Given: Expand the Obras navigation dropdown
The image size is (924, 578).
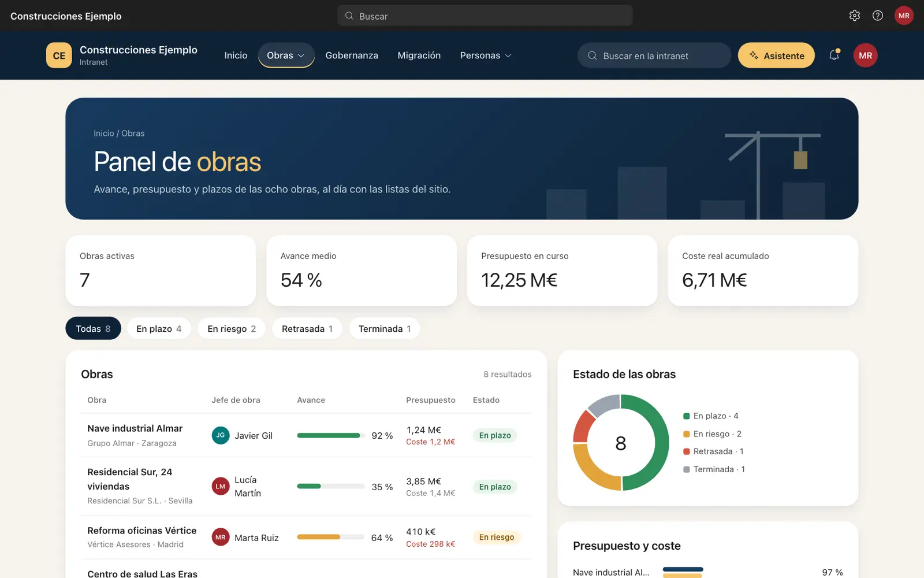Looking at the screenshot, I should click(x=286, y=55).
